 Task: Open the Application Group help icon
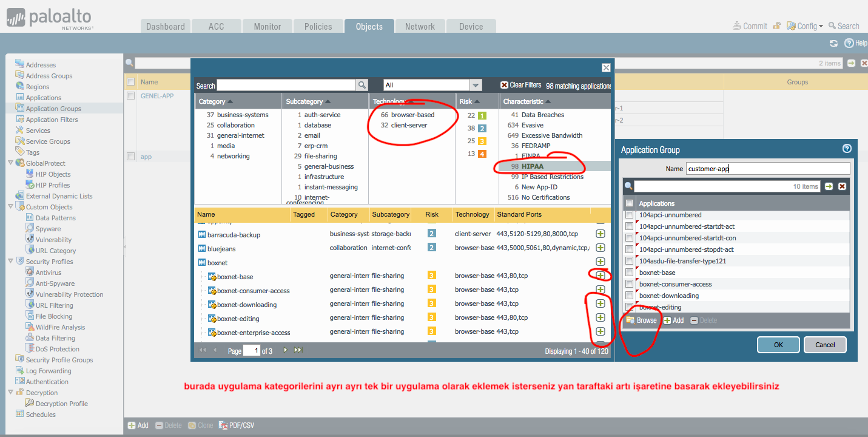click(x=847, y=149)
